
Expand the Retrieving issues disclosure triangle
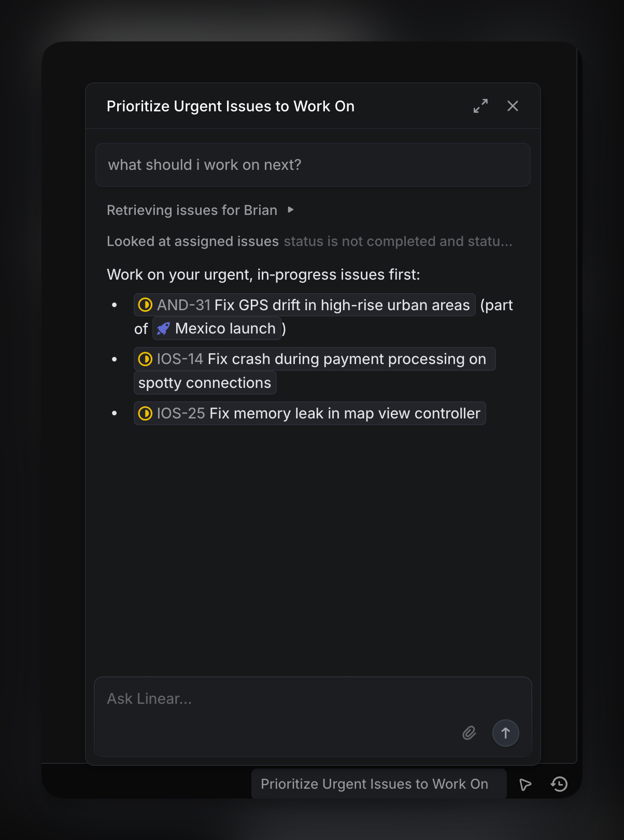291,210
